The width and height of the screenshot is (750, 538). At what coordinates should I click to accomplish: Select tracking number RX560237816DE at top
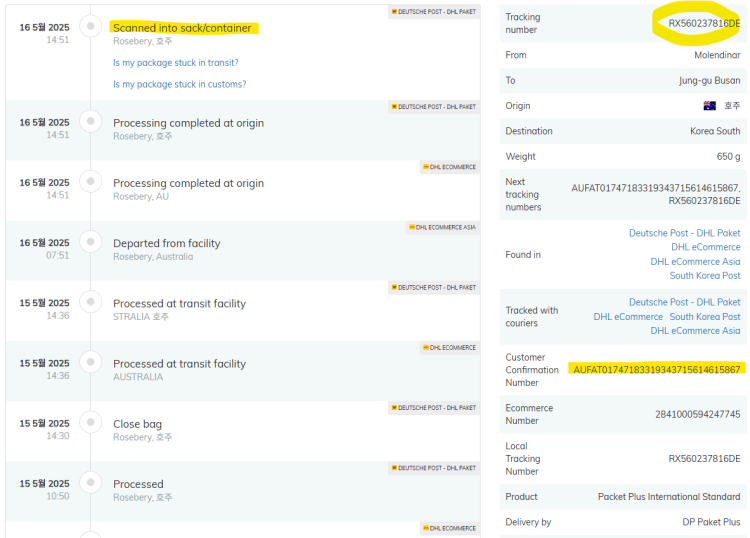[704, 23]
